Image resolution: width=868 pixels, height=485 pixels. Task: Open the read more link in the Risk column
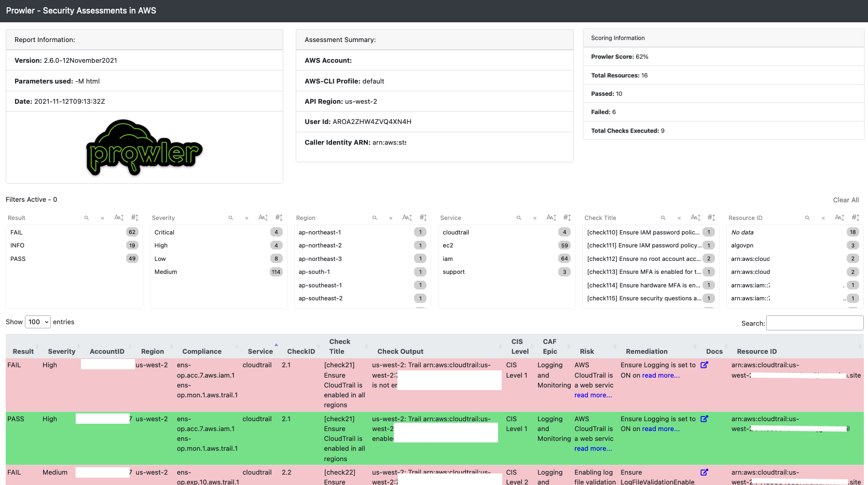coord(593,395)
